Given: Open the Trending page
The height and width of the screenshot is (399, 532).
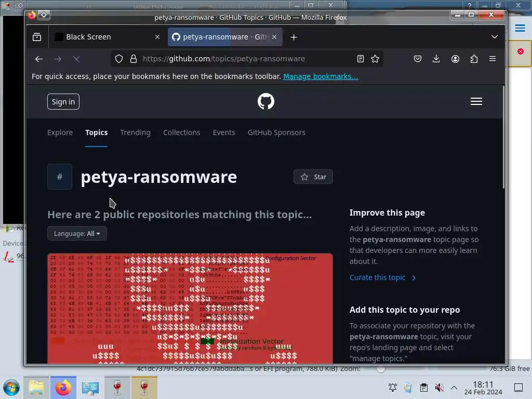Looking at the screenshot, I should click(x=136, y=132).
